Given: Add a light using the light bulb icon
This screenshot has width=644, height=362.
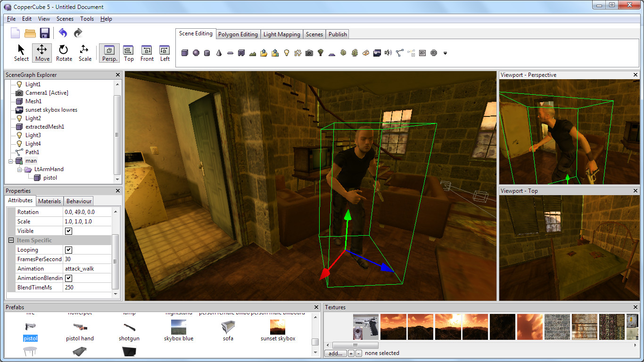Looking at the screenshot, I should 287,53.
